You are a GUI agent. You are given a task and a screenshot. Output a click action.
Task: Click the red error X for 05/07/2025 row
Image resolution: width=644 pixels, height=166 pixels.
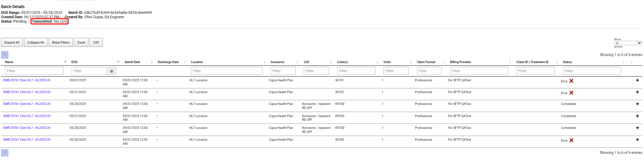coord(571,81)
